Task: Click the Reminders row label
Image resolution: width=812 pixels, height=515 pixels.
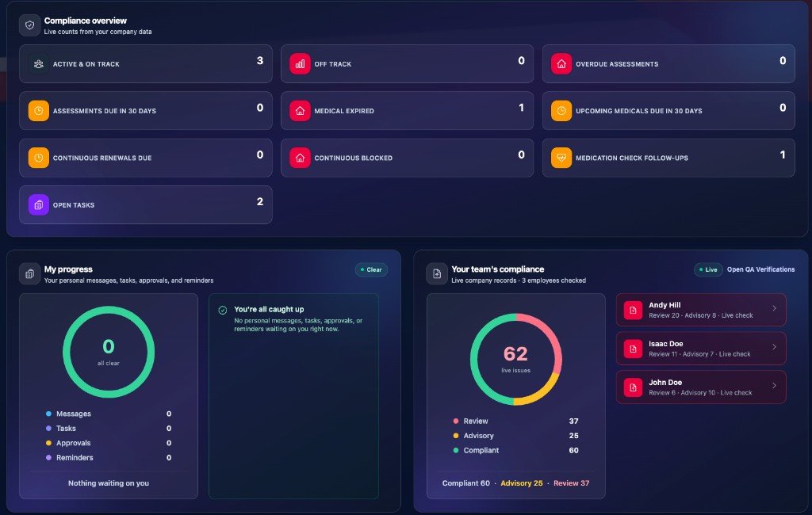Action: click(x=75, y=457)
